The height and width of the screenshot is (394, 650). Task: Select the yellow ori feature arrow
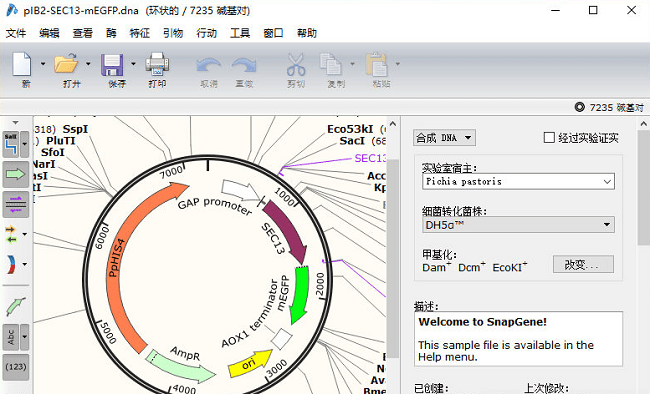click(249, 363)
